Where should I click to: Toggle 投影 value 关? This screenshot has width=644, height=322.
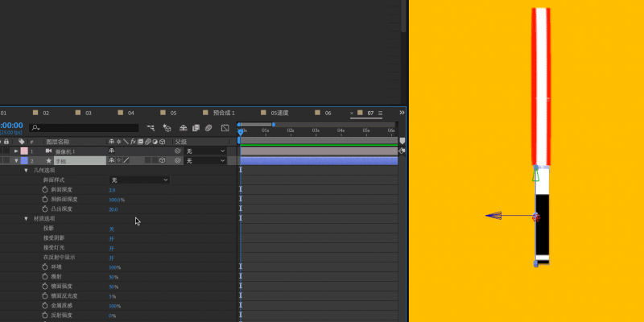[x=111, y=229]
